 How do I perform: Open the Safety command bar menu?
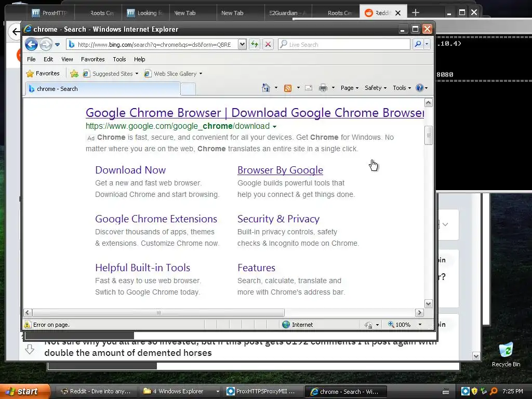376,88
